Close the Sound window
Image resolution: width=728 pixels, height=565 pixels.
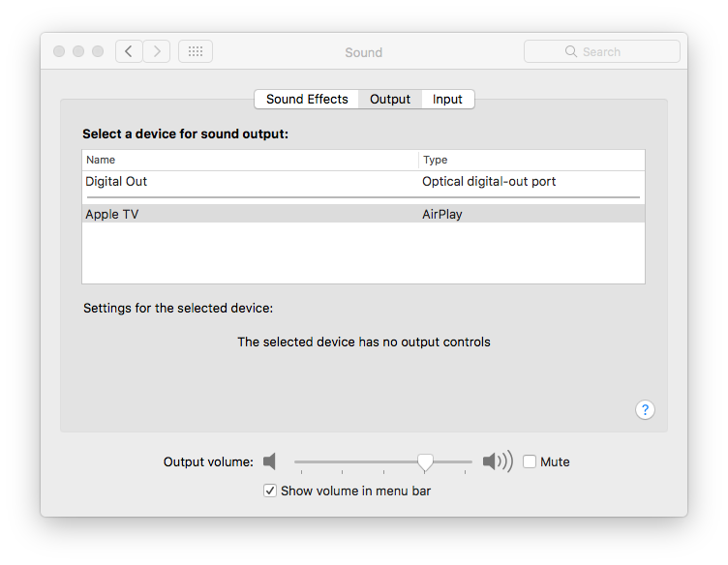tap(59, 51)
